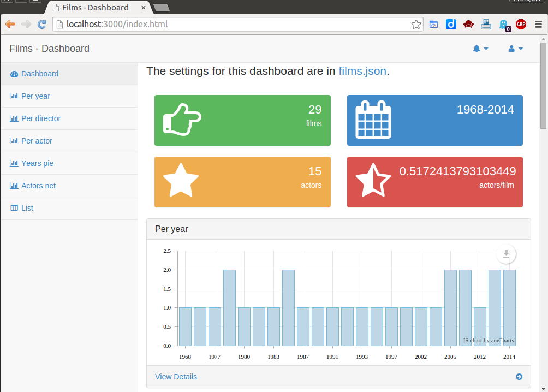Click the Ghostery ghost extension icon
548x392 pixels.
[504, 25]
